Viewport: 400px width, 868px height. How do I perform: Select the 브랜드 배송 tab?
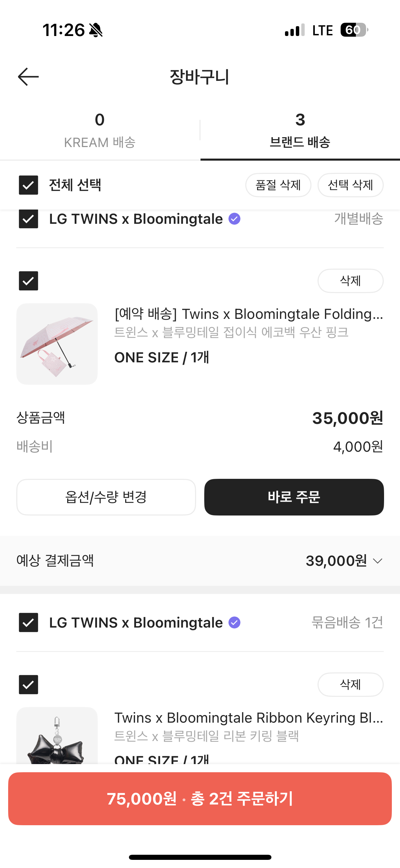click(300, 130)
